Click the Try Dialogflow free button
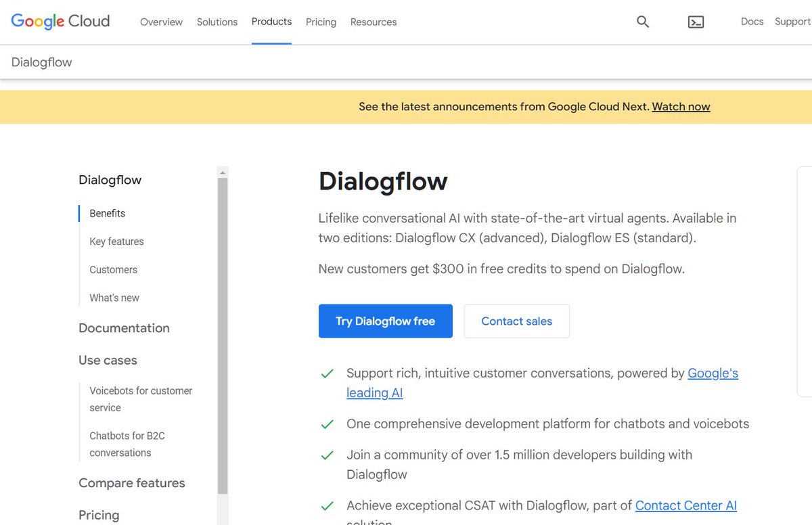This screenshot has width=812, height=525. (386, 321)
